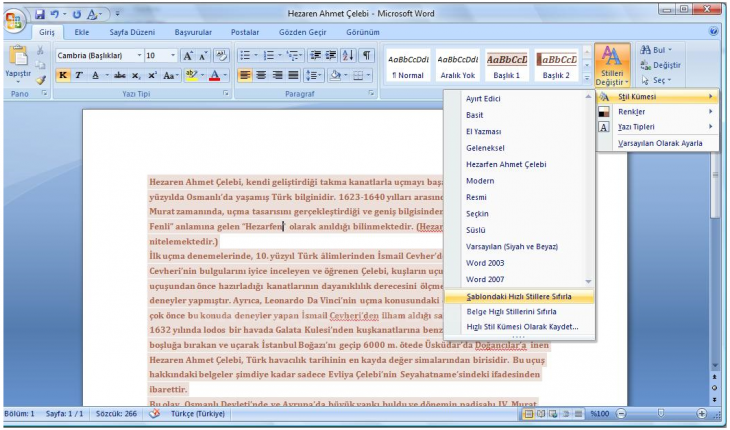Justify the paragraph text
This screenshot has height=430, width=730.
(293, 75)
